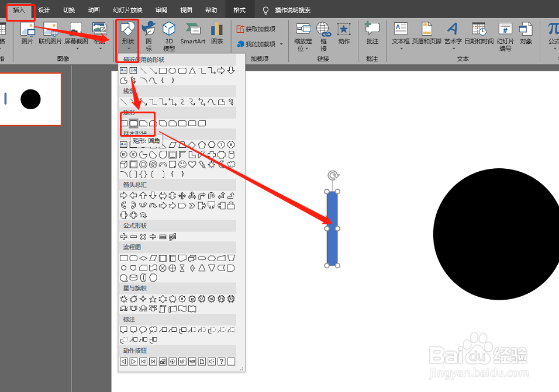Choose the flowchart decision diamond

coord(143,258)
